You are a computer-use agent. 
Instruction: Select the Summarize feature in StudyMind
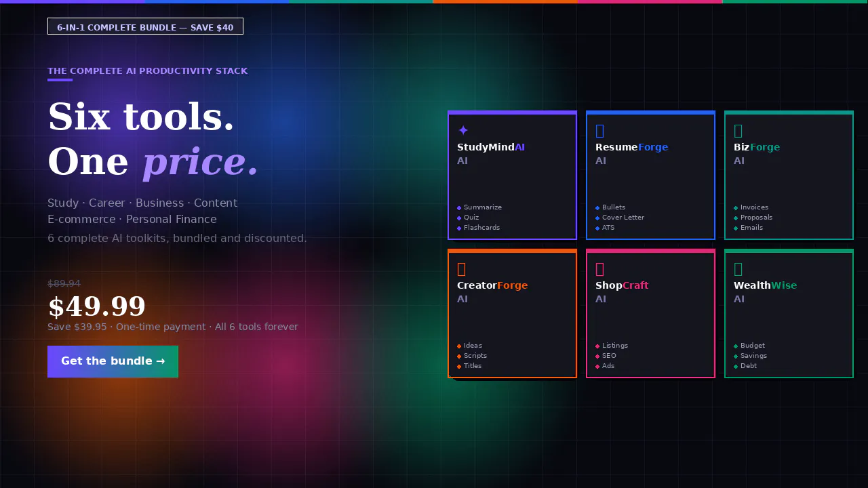point(479,207)
